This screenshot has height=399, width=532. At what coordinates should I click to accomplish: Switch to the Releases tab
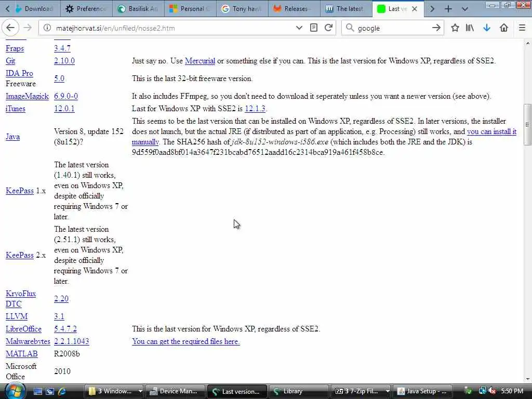[x=294, y=9]
